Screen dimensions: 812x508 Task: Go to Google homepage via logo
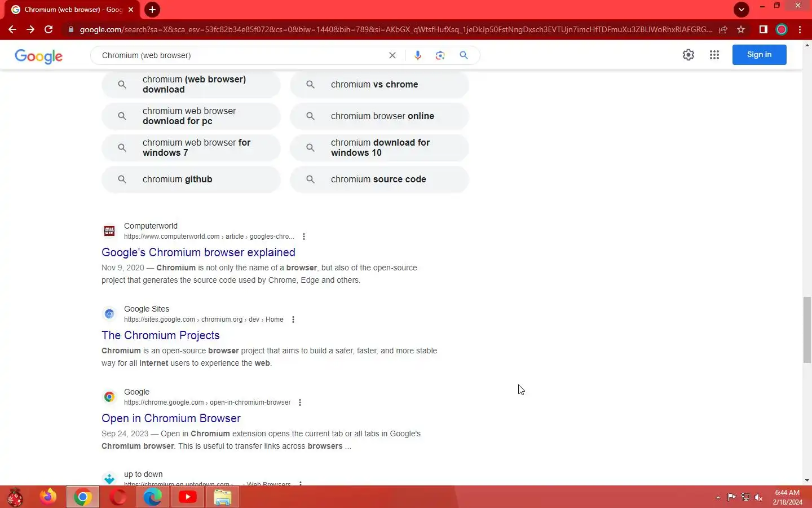39,56
